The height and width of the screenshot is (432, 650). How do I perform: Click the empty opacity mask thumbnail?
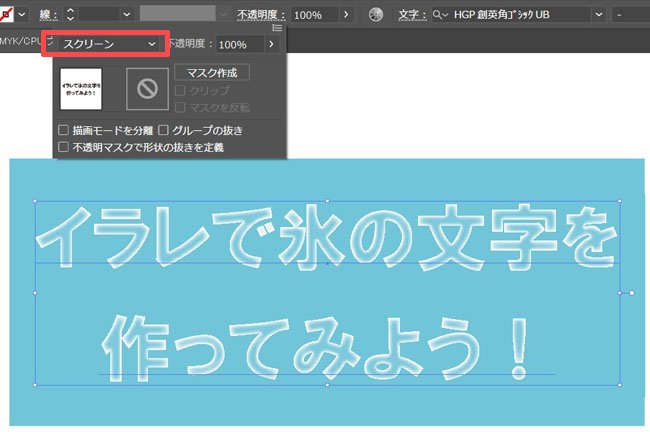(147, 89)
